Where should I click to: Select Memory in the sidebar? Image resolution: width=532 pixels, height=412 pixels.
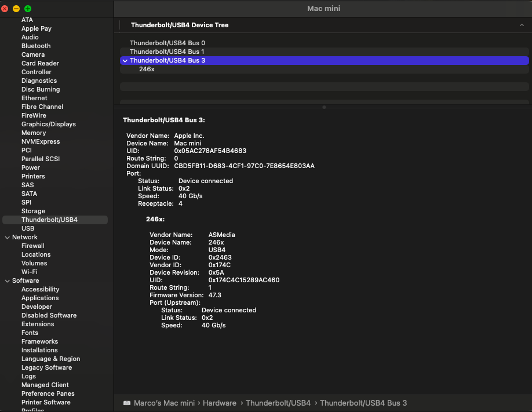point(34,133)
